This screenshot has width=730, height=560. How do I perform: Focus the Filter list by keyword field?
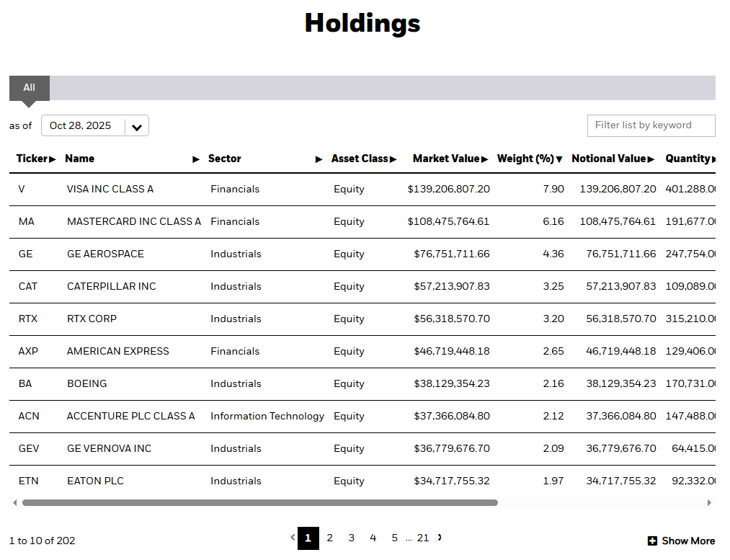651,125
